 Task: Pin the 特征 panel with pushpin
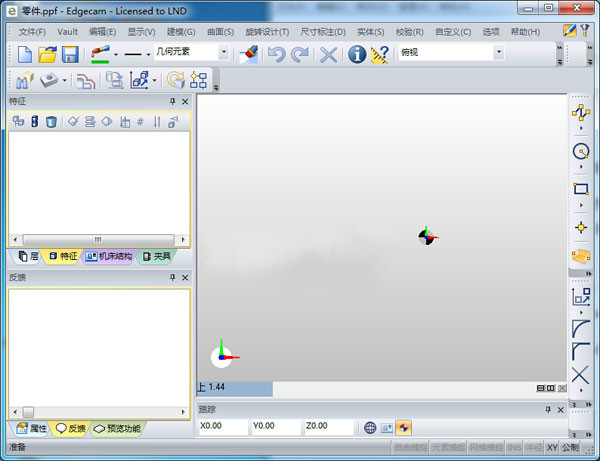[x=172, y=102]
